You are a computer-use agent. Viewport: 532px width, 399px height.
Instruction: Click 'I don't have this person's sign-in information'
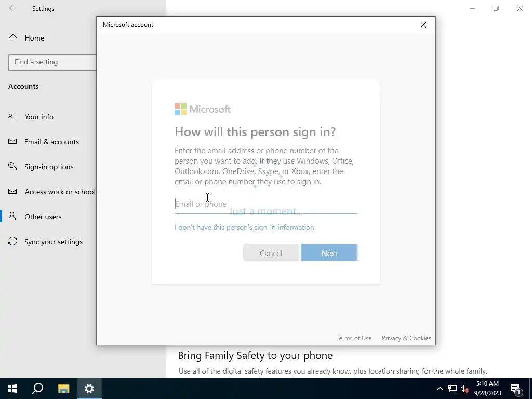point(244,228)
